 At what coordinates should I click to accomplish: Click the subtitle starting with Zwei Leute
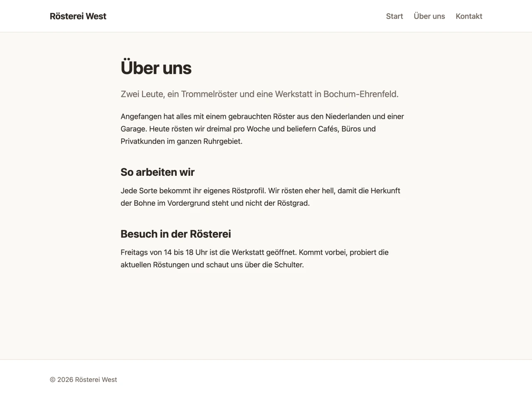point(259,94)
